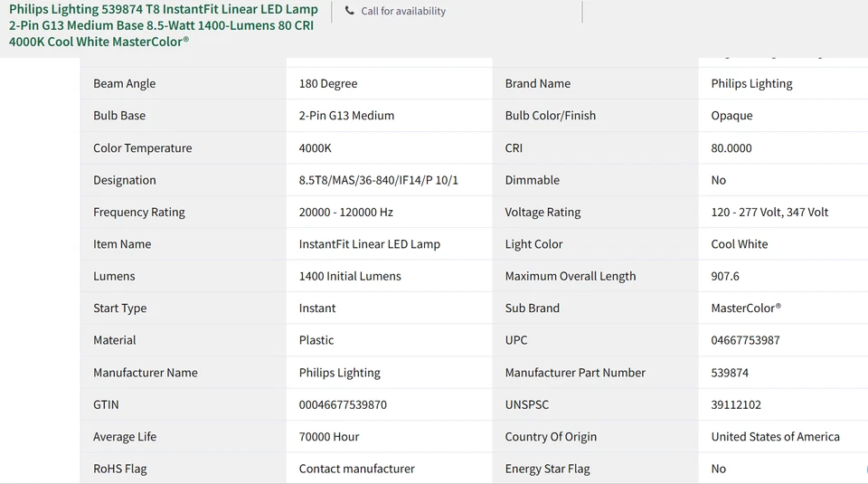Click the phone icon beside Call for availability
Image resolution: width=868 pixels, height=484 pixels.
point(349,11)
